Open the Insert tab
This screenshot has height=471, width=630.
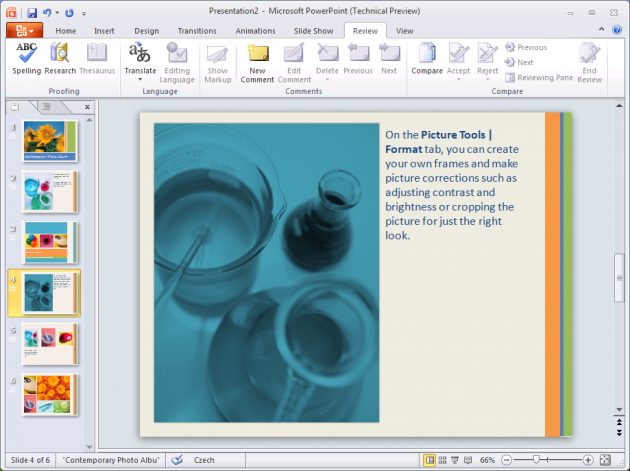click(104, 31)
